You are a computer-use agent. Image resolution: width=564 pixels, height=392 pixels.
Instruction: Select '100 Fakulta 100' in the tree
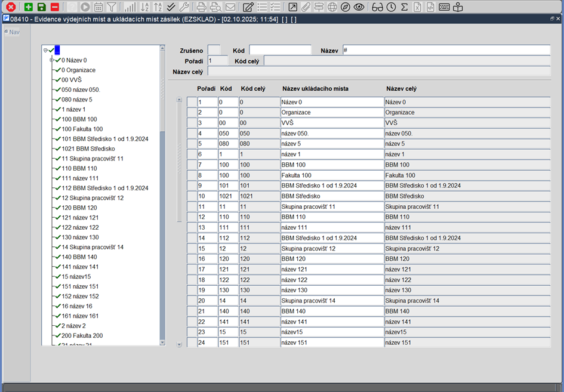[82, 129]
